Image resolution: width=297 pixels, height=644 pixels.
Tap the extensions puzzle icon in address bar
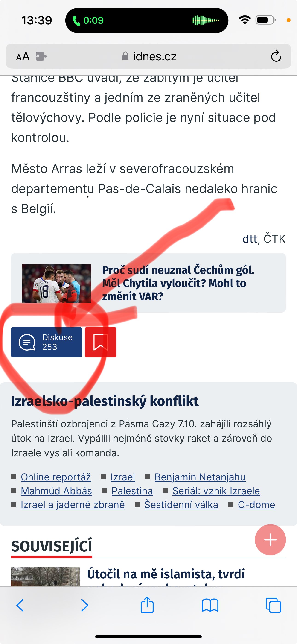click(x=41, y=56)
